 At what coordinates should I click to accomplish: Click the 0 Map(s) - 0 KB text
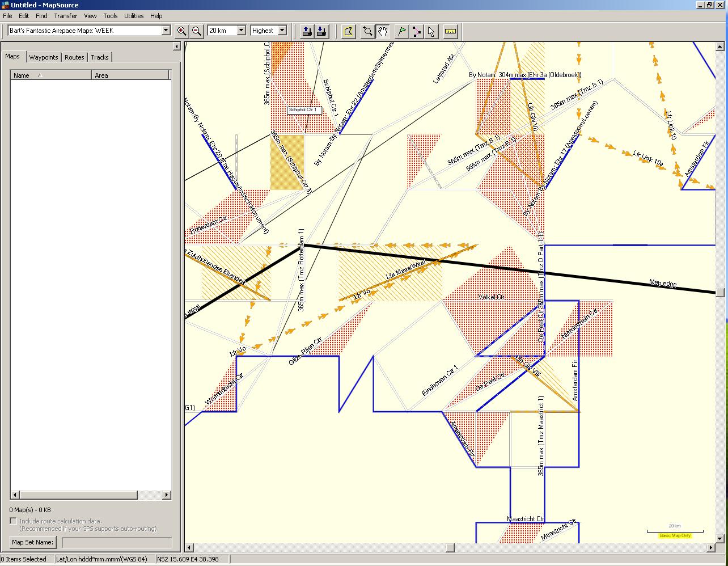pyautogui.click(x=30, y=510)
